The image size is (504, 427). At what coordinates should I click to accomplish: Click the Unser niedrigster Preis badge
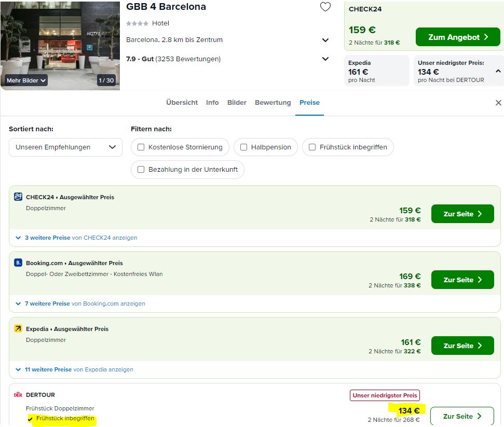[x=385, y=395]
